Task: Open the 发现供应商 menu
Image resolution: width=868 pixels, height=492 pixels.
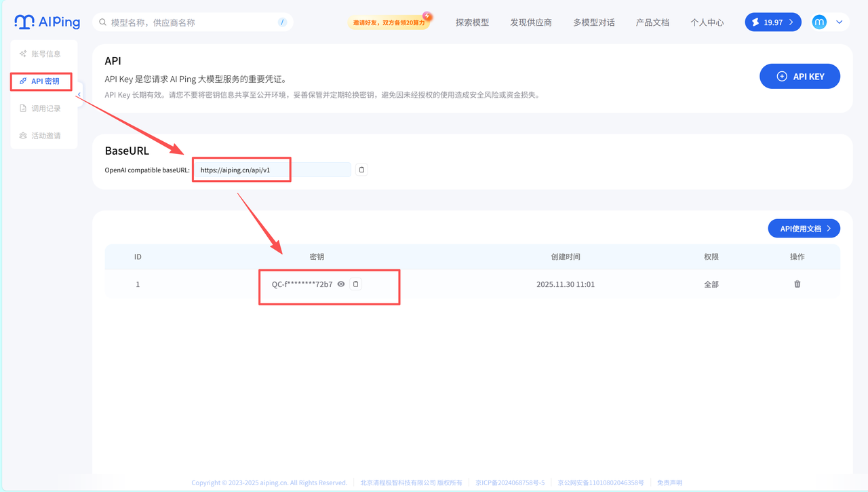Action: 531,22
